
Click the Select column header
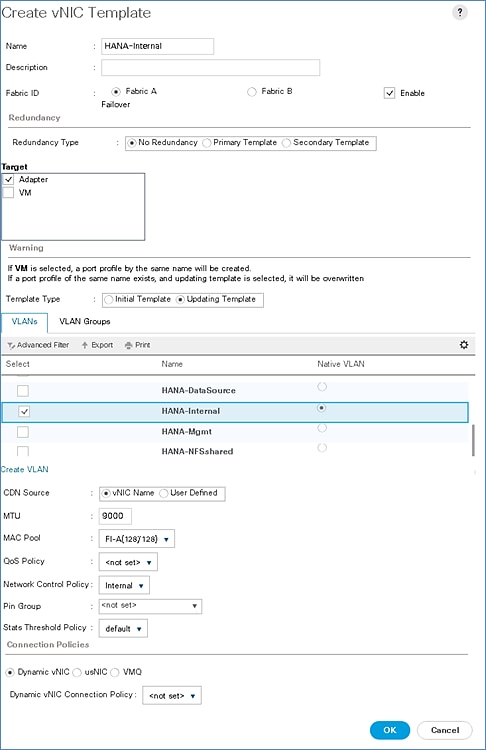click(18, 364)
